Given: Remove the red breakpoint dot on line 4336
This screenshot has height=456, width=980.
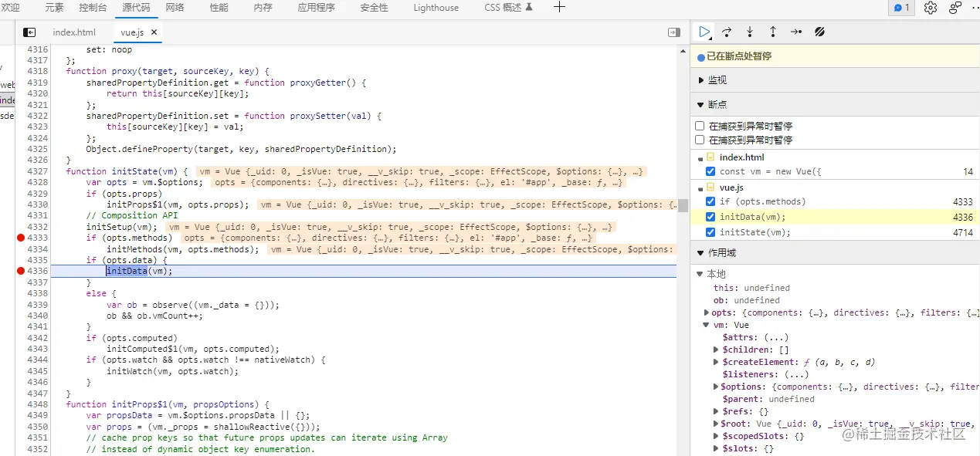Looking at the screenshot, I should point(21,271).
